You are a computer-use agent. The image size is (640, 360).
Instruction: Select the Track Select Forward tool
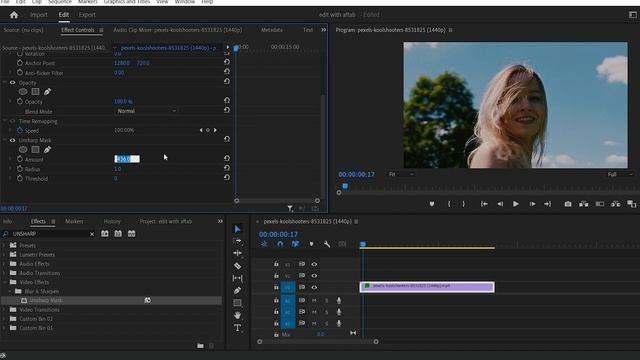coord(237,241)
